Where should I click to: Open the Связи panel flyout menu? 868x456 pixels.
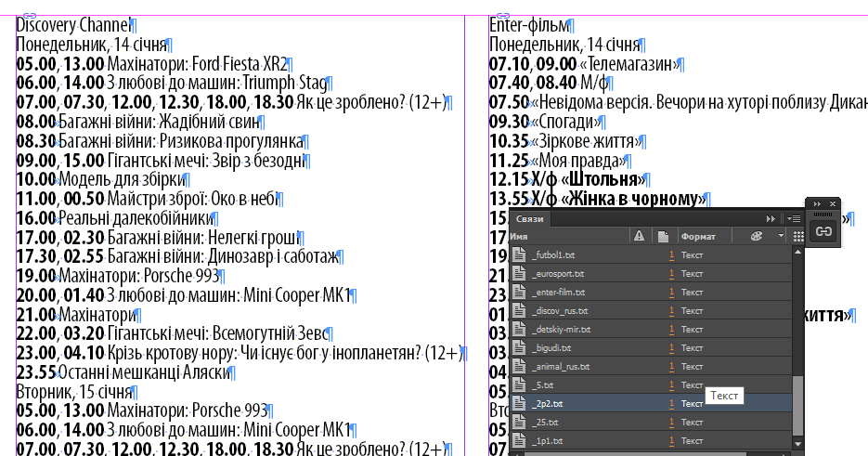pyautogui.click(x=795, y=219)
